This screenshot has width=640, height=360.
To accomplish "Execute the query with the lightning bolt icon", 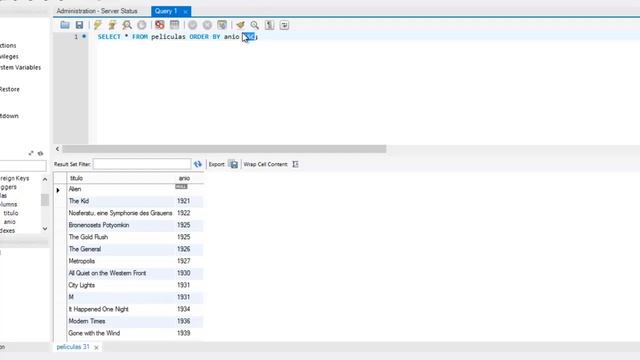I will click(97, 25).
